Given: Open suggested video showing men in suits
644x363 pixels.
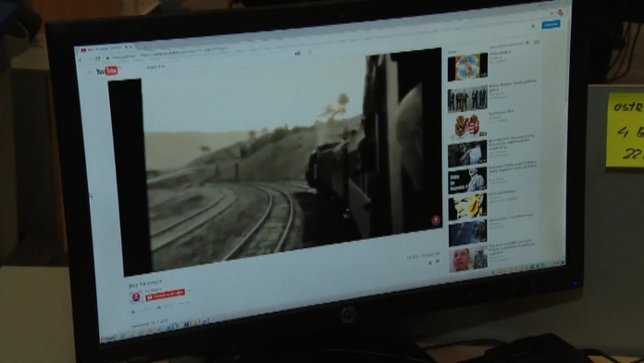Looking at the screenshot, I should 467,99.
